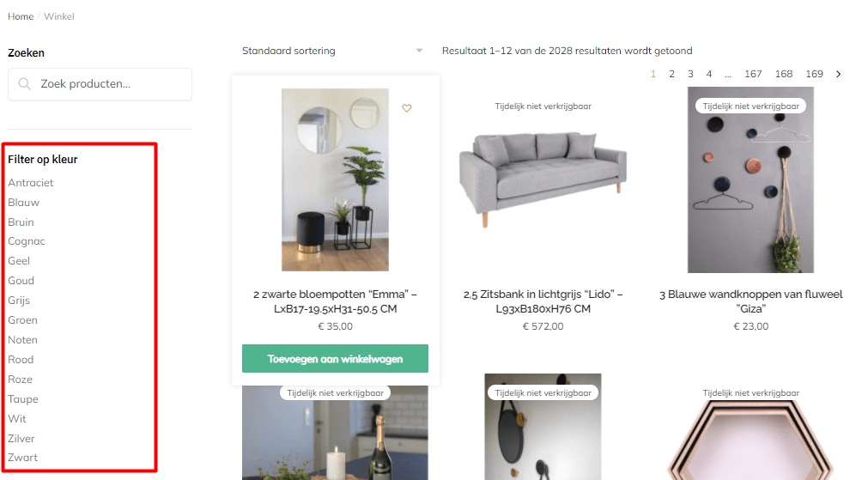Jump to page 169 of results
Screen dimensions: 868x480
[814, 74]
